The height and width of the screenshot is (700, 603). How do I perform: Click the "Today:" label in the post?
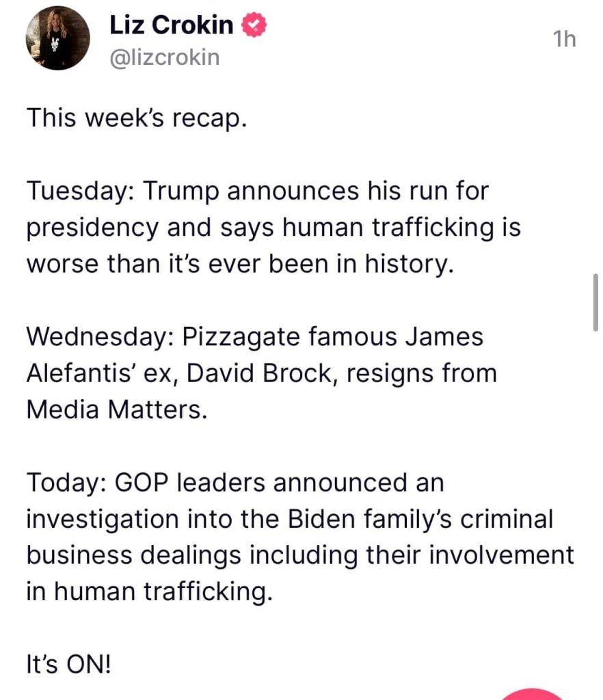[66, 483]
